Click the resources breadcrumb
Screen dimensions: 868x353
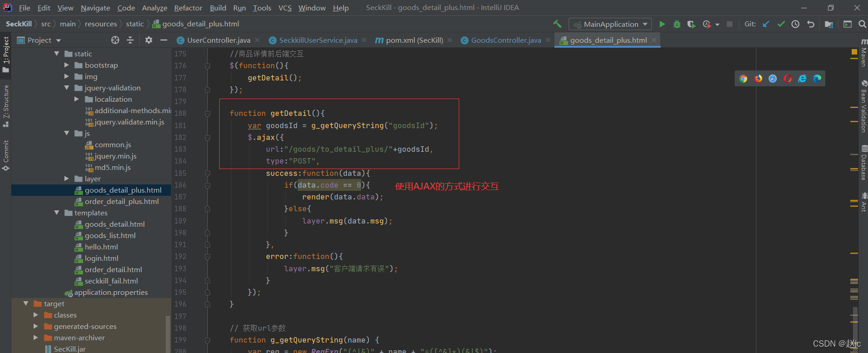tap(101, 24)
